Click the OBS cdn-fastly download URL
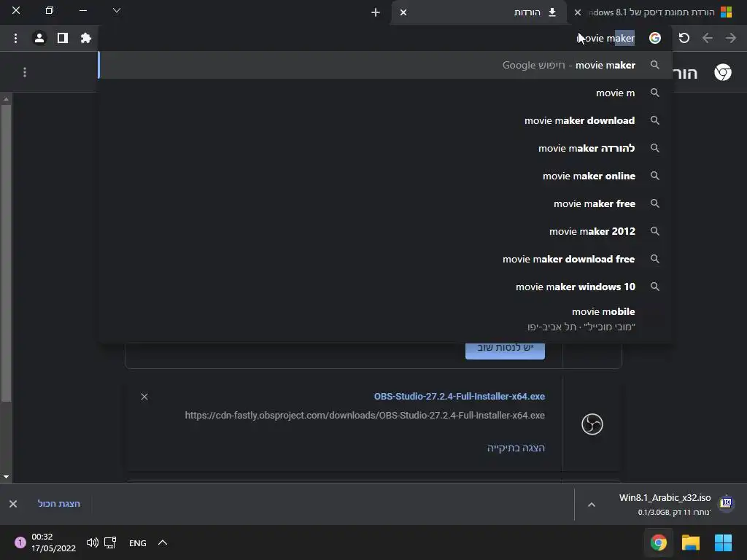 (x=365, y=415)
